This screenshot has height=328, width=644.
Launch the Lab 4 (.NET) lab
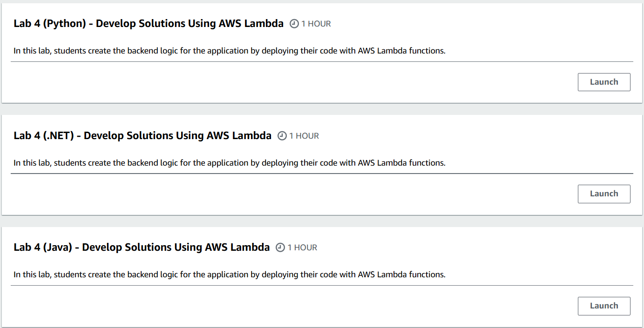(604, 194)
